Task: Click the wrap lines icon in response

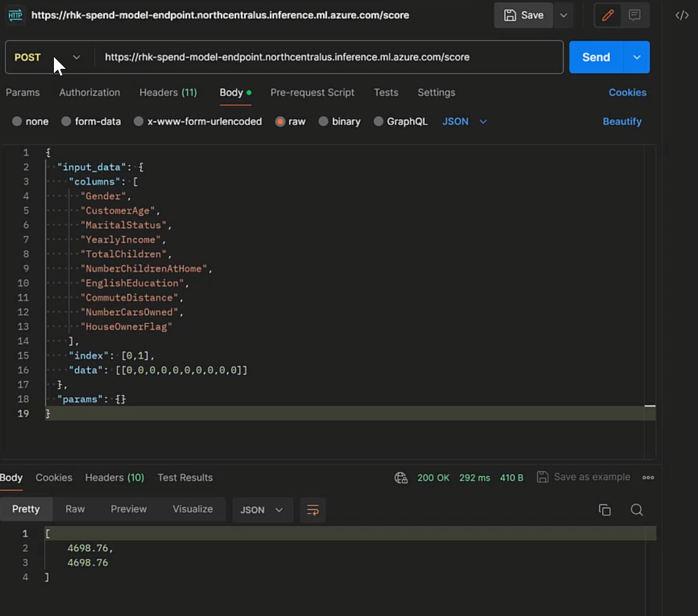Action: click(x=313, y=510)
